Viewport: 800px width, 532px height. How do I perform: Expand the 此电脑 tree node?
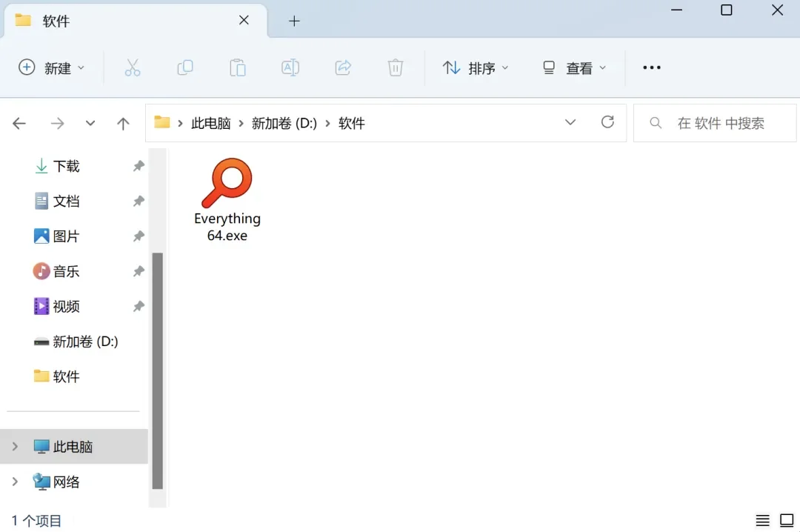(x=15, y=446)
